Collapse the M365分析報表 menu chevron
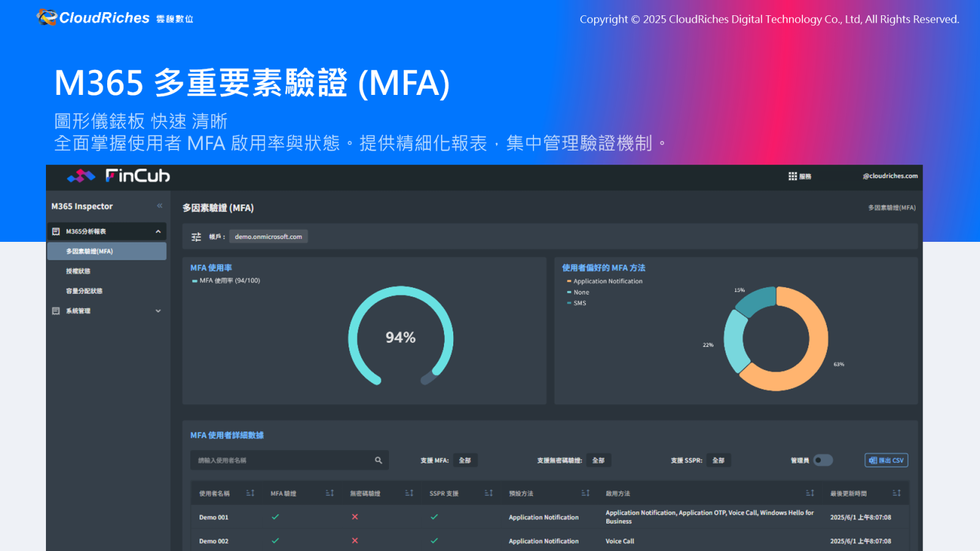 point(158,231)
